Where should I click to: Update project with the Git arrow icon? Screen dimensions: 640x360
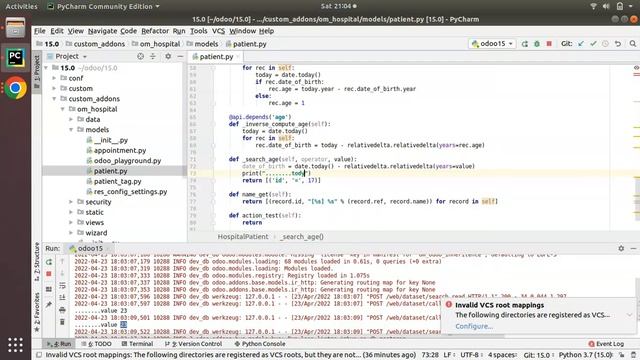(581, 44)
